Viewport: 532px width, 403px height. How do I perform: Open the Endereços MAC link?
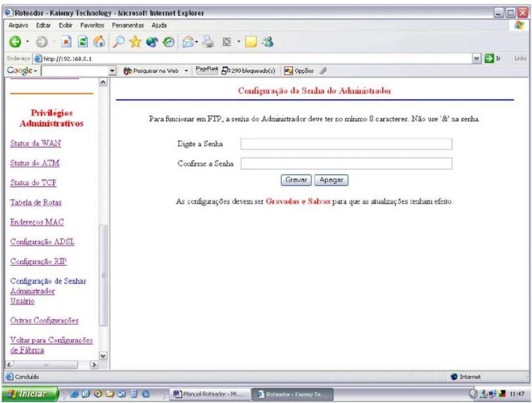(36, 222)
